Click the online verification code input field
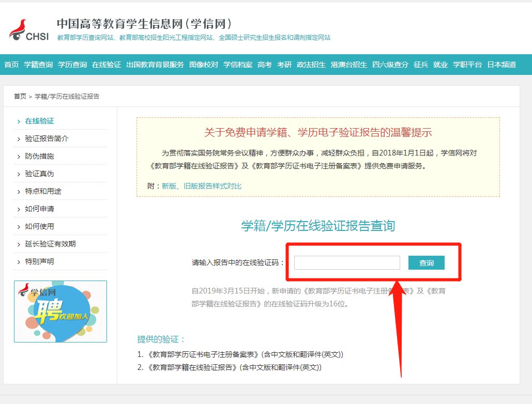 347,263
